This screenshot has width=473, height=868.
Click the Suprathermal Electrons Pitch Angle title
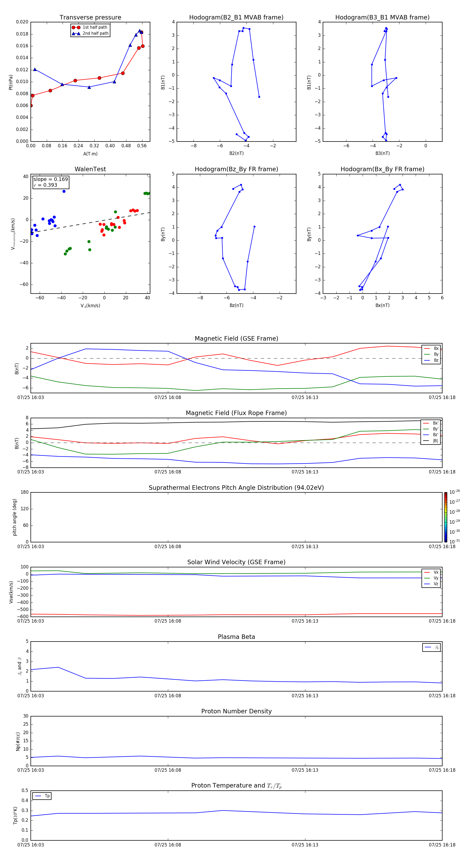tap(236, 488)
